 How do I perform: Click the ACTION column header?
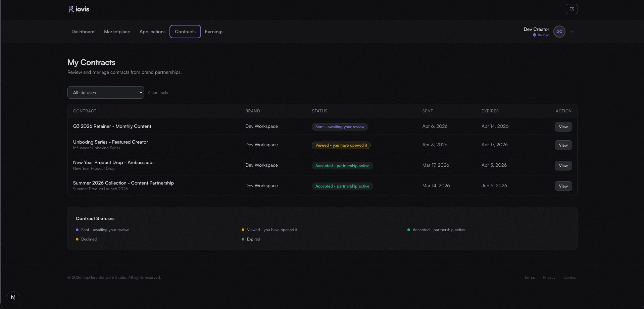pos(563,111)
